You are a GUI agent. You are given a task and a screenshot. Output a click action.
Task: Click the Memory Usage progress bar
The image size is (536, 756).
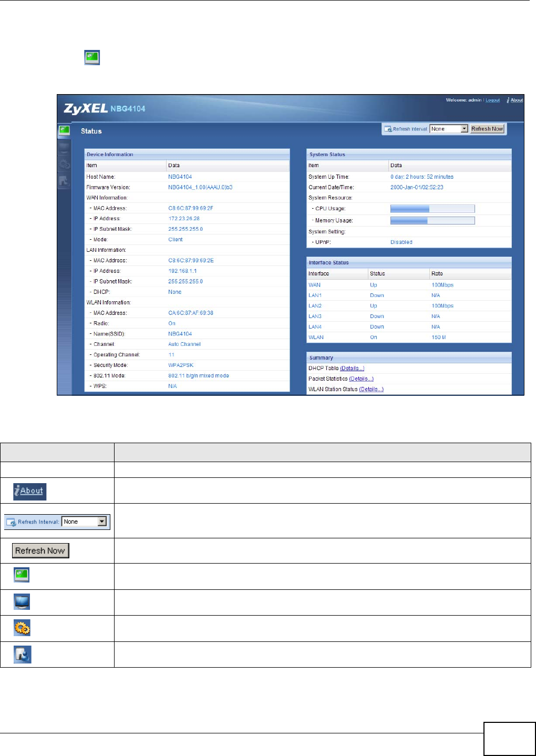[432, 220]
